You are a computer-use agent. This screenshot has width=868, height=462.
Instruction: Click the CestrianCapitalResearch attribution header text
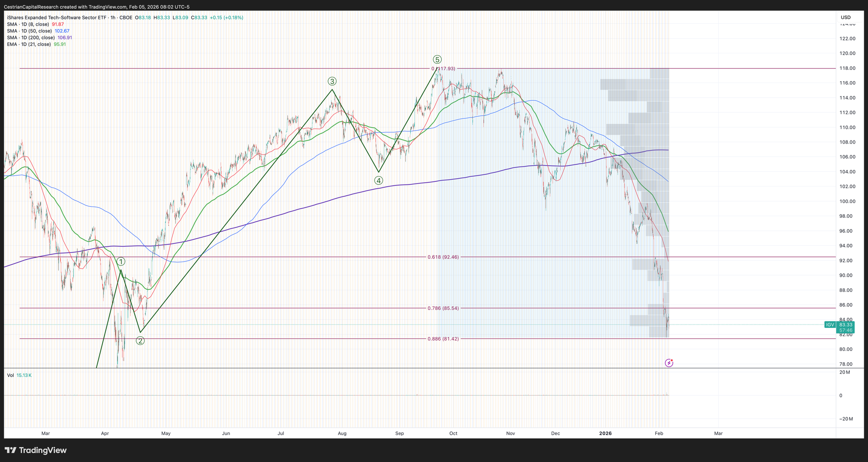point(96,7)
